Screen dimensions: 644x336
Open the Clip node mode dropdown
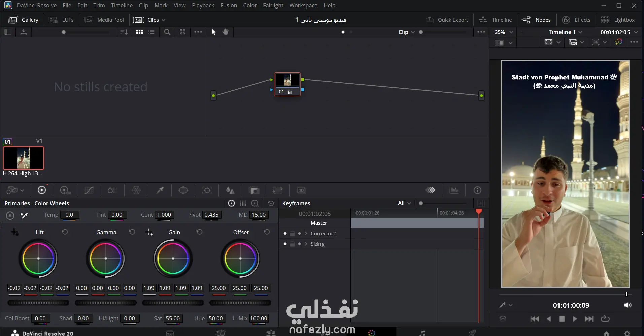coord(406,32)
